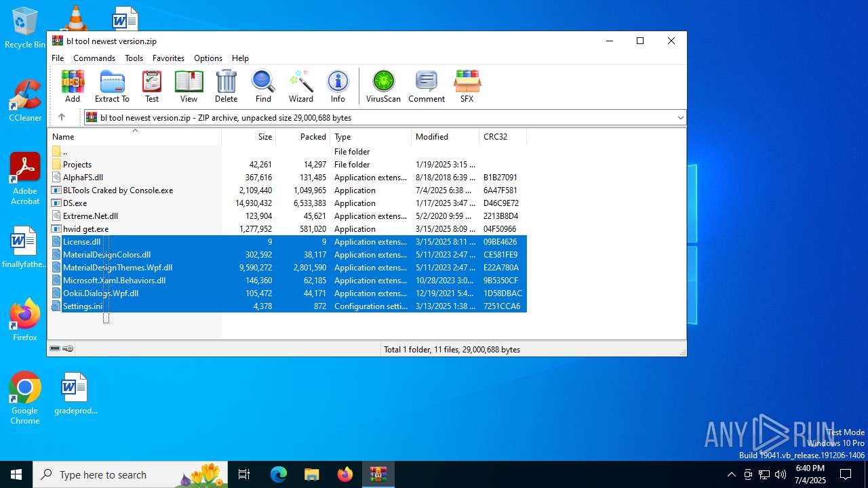Click the Delete trash icon
This screenshot has height=488, width=868.
(x=226, y=87)
